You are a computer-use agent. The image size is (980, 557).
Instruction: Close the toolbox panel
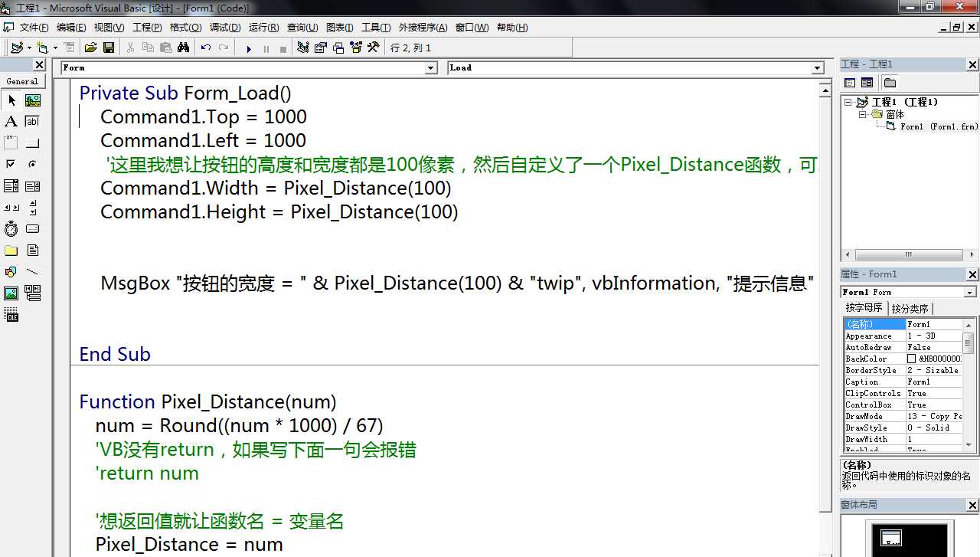point(40,65)
